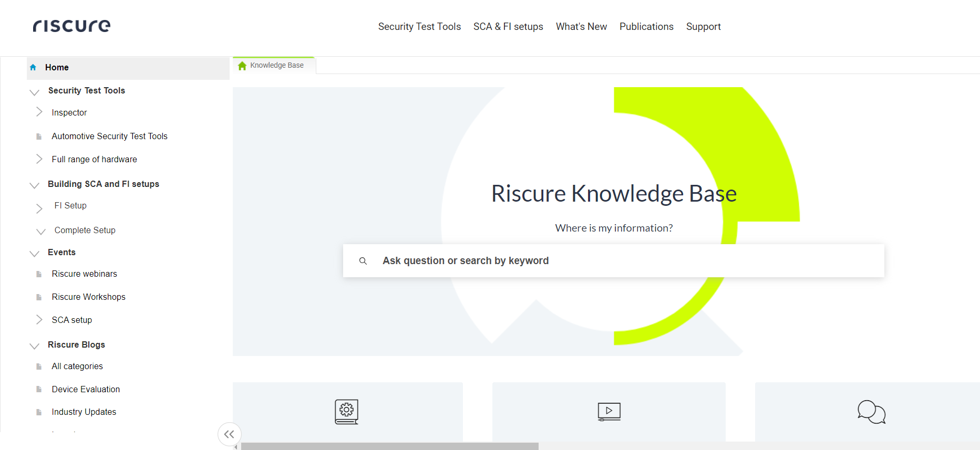Open Publications menu item
Screen dimensions: 980x450
646,27
